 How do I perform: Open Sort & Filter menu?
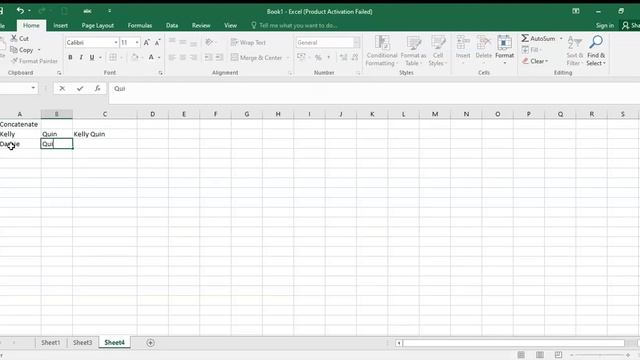(575, 51)
